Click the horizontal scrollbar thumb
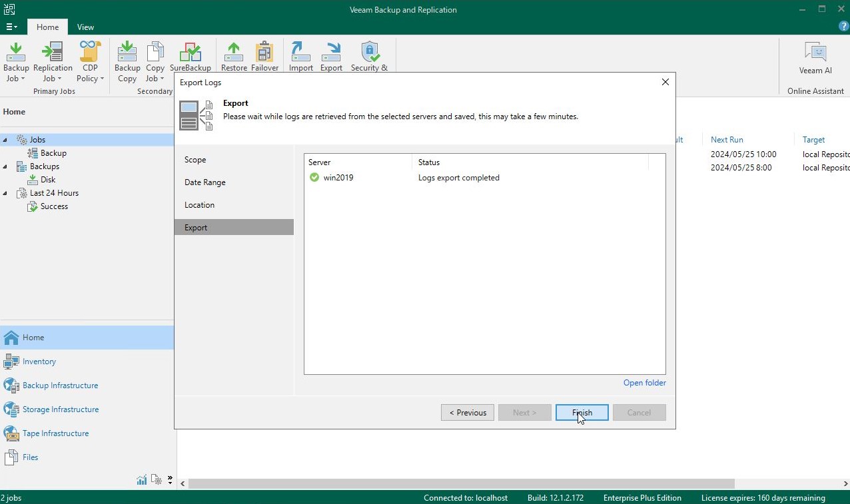Screen dimensions: 850x504 click(461, 484)
